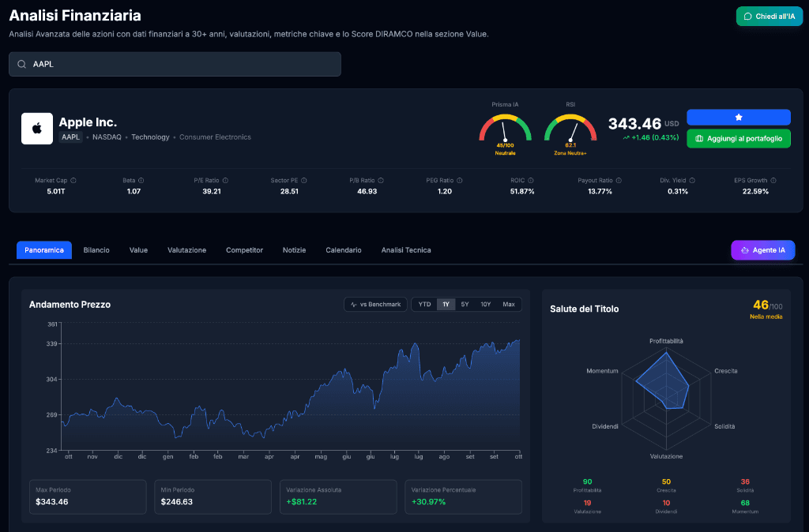Go to the Valutazione tab
Viewport: 809px width, 532px height.
click(x=186, y=250)
